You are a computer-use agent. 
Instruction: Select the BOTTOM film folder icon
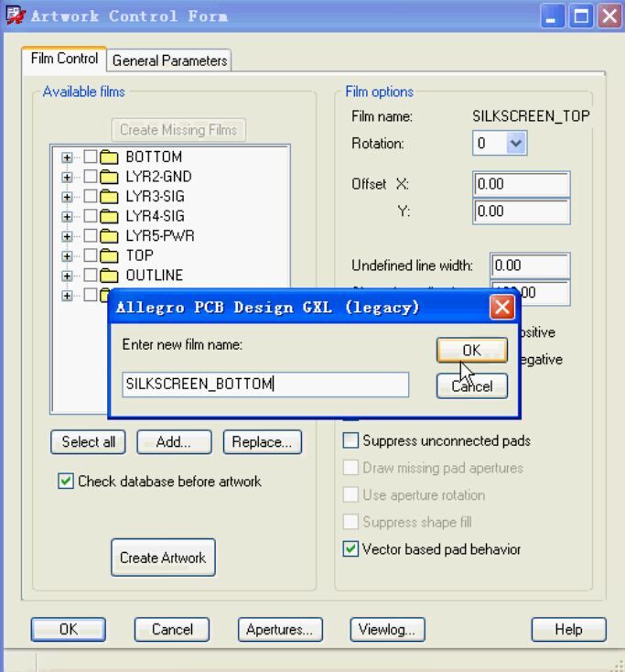pos(109,157)
